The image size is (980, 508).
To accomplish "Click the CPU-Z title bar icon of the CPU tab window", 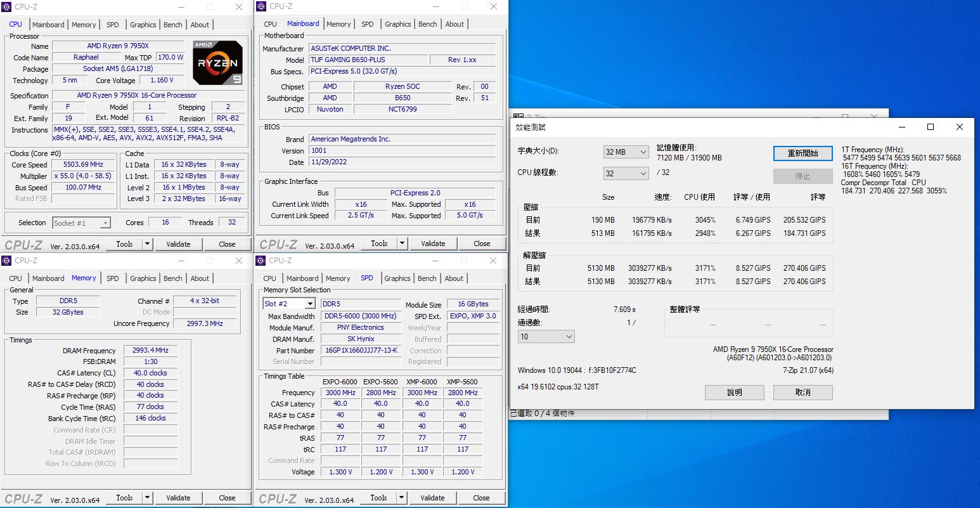I will point(7,7).
